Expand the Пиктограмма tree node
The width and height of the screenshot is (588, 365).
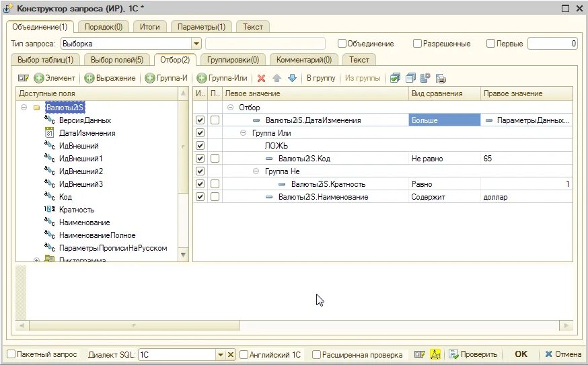click(36, 259)
